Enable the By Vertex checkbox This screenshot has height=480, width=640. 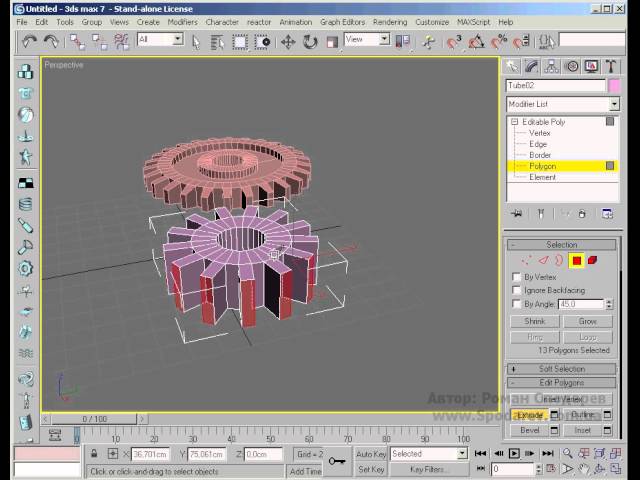(516, 277)
